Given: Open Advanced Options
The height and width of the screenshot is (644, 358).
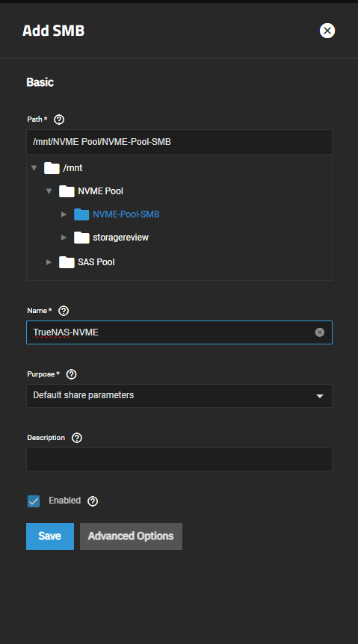Looking at the screenshot, I should coord(131,536).
